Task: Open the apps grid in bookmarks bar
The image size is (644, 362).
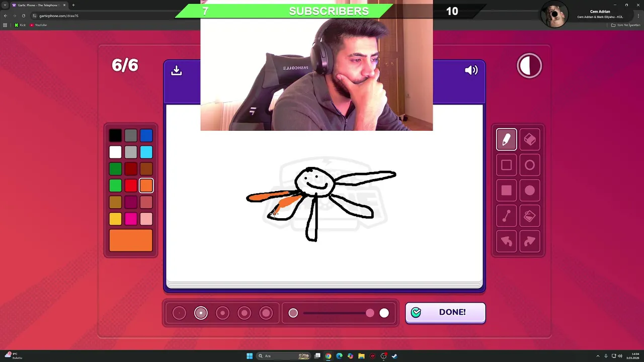Action: pyautogui.click(x=5, y=25)
